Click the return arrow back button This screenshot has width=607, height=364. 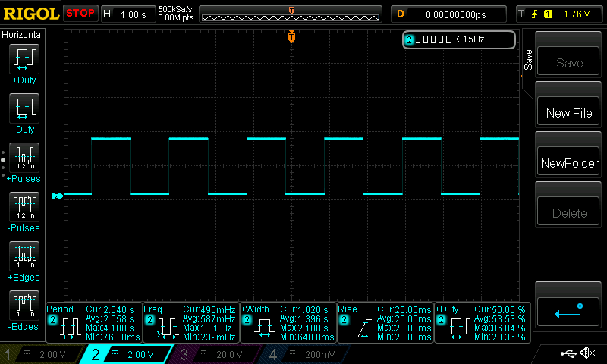coord(568,312)
